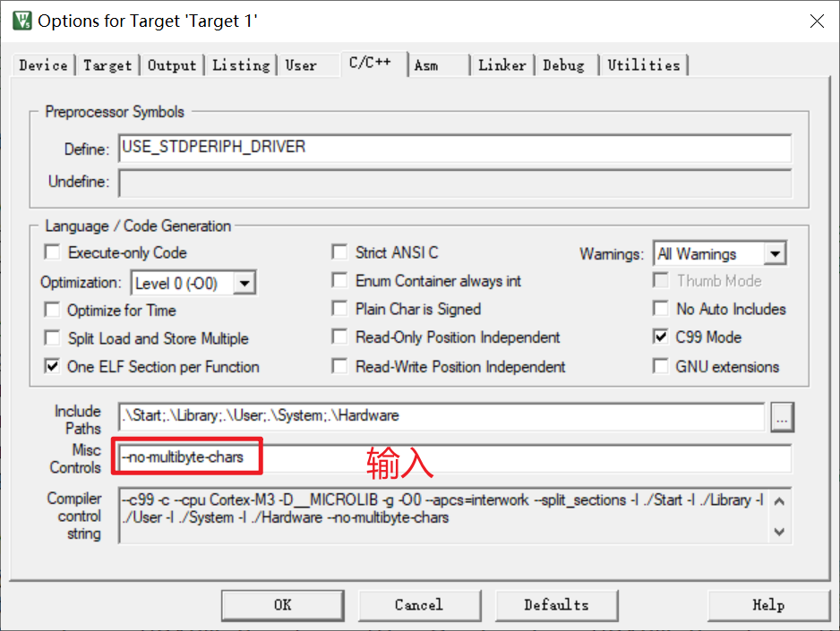Viewport: 840px width, 631px height.
Task: Enable Strict ANSI C checkbox
Action: (339, 252)
